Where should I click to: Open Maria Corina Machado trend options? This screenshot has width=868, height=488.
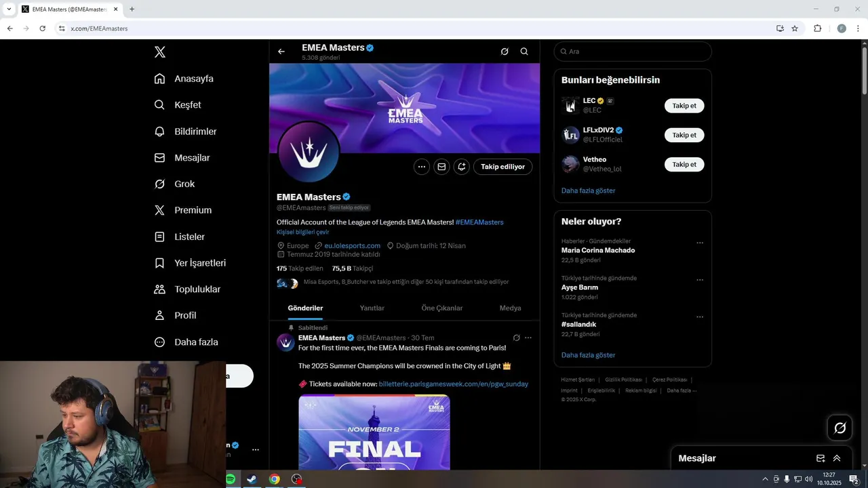[x=700, y=243]
